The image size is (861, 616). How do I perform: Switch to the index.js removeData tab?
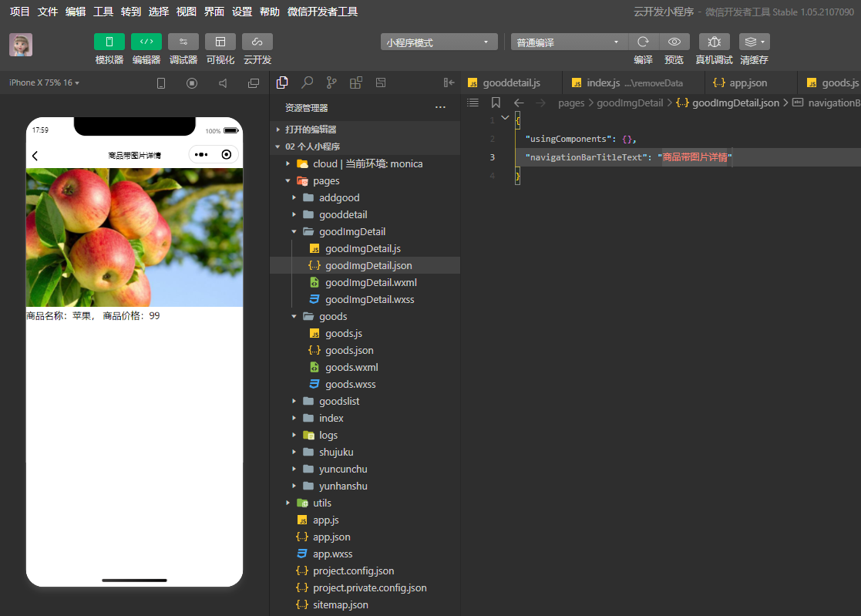point(634,83)
